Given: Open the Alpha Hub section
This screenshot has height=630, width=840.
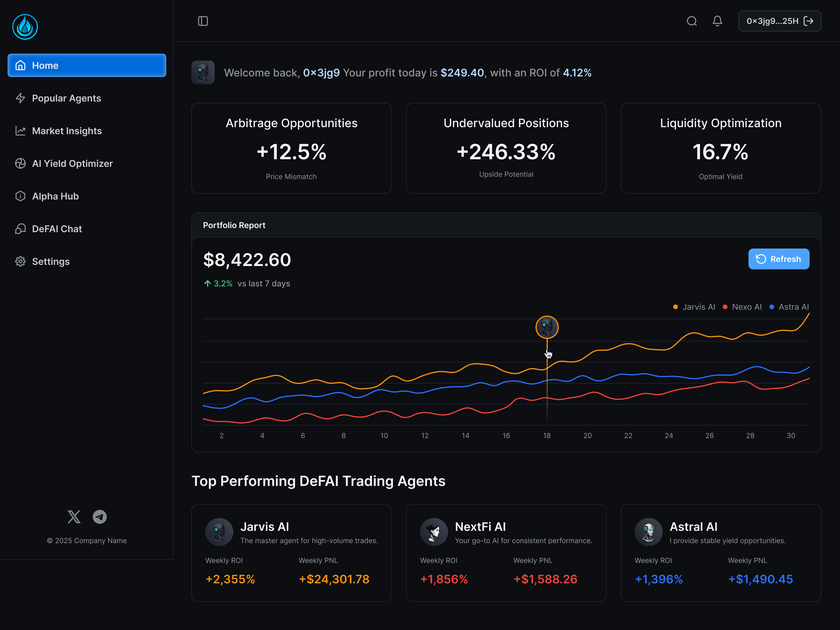Looking at the screenshot, I should [55, 196].
